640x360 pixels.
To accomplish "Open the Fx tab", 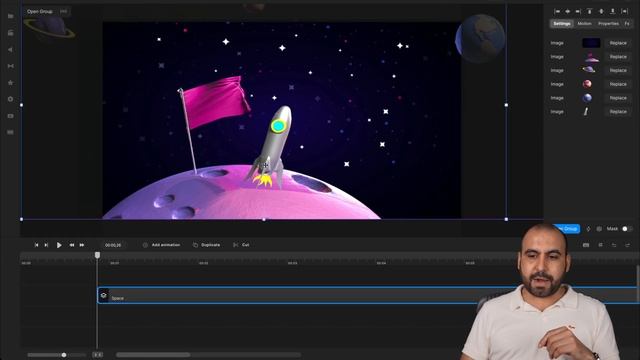I will pos(627,24).
